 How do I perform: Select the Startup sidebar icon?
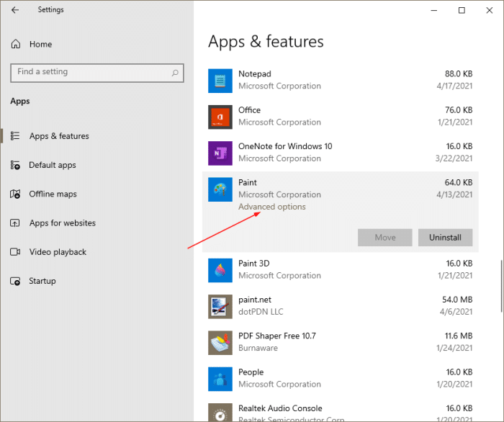(x=15, y=281)
